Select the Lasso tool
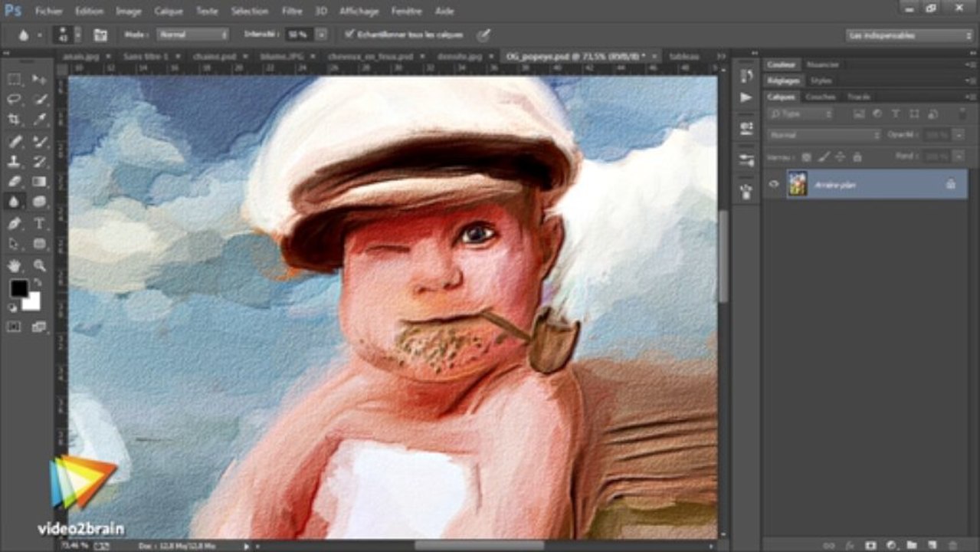980x552 pixels. [x=15, y=100]
